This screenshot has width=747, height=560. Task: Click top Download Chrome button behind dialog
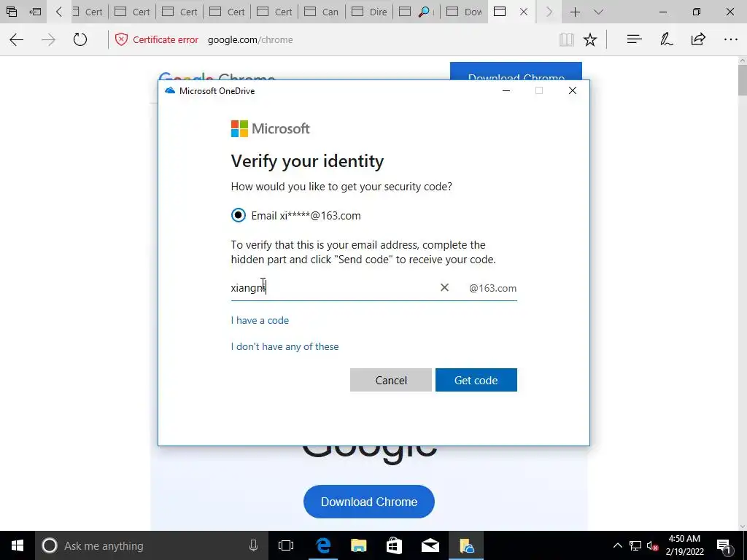pos(516,71)
